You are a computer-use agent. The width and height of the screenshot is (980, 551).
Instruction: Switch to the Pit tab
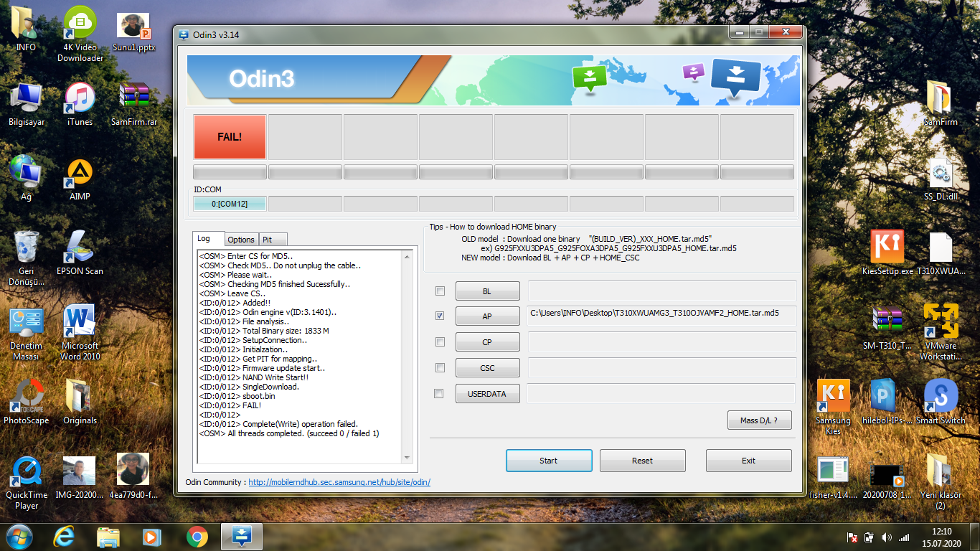273,240
